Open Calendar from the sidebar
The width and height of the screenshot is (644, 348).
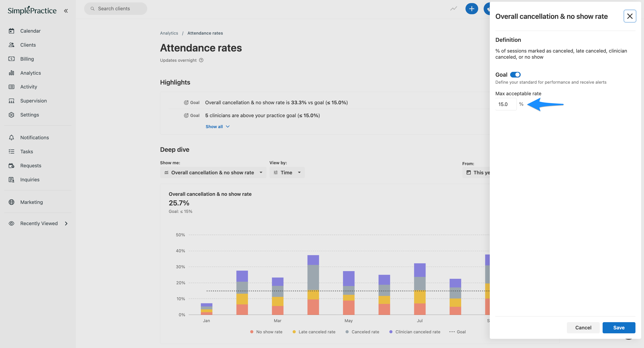[x=30, y=31]
